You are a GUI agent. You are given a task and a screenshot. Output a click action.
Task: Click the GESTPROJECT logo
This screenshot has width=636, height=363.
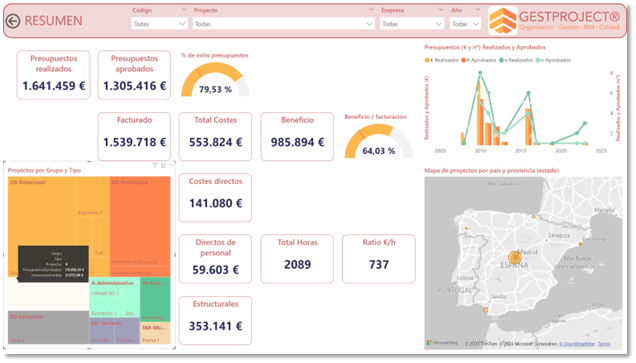[555, 21]
